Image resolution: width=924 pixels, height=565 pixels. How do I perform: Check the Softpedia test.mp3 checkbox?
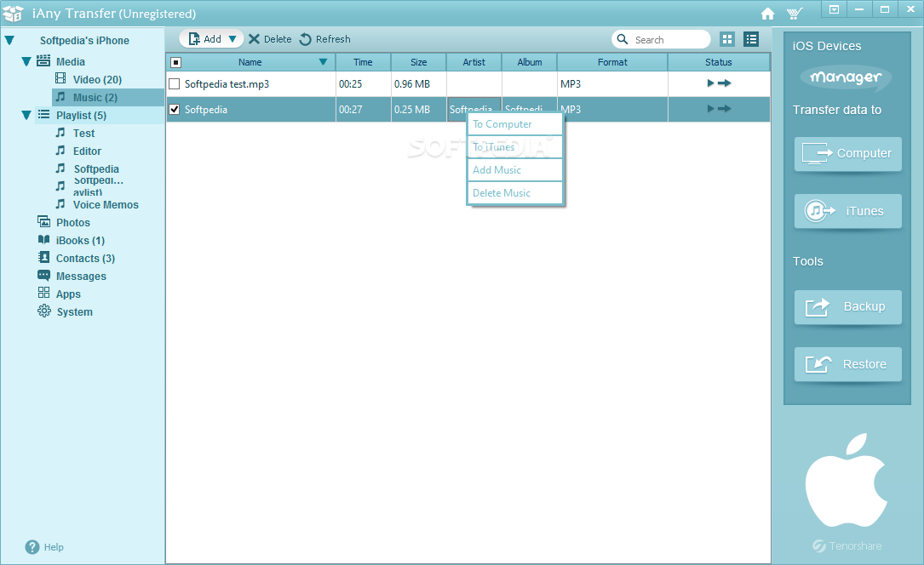tap(175, 84)
